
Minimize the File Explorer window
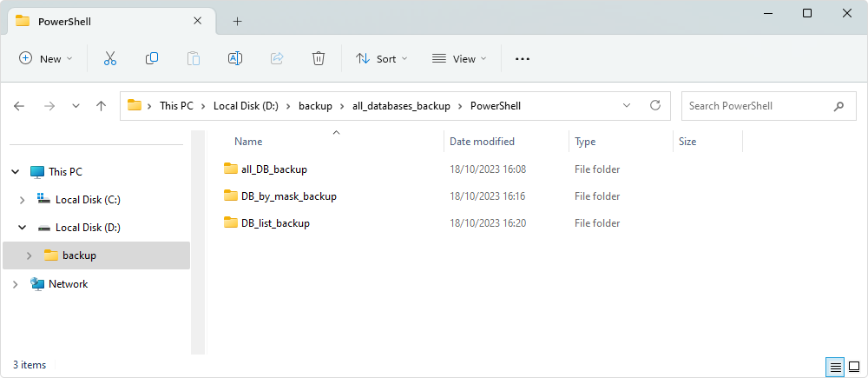[767, 13]
